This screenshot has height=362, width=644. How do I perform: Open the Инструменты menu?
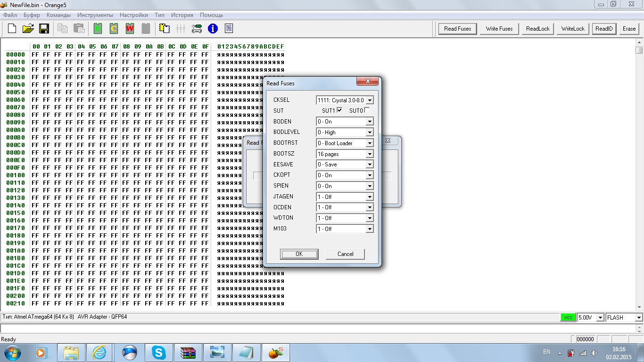pyautogui.click(x=95, y=15)
